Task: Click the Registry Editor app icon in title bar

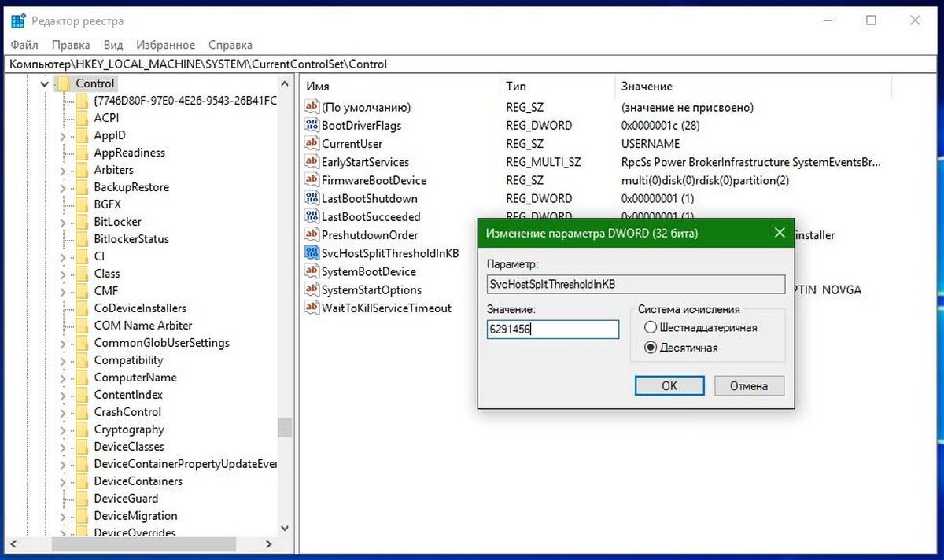Action: [18, 21]
